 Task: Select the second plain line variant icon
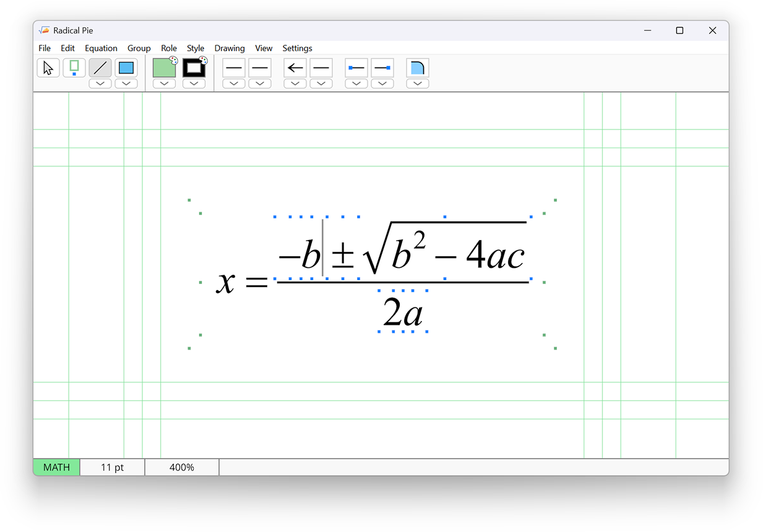tap(259, 67)
